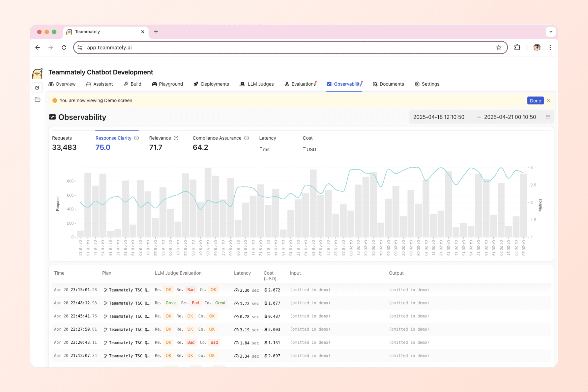Viewport: 588px width, 392px height.
Task: Click the new note sidebar icon
Action: coord(37,88)
